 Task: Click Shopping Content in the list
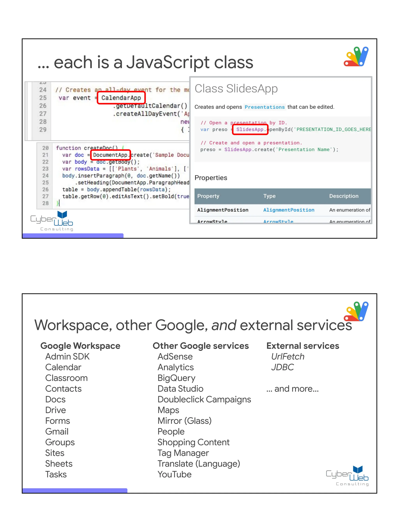(x=194, y=443)
